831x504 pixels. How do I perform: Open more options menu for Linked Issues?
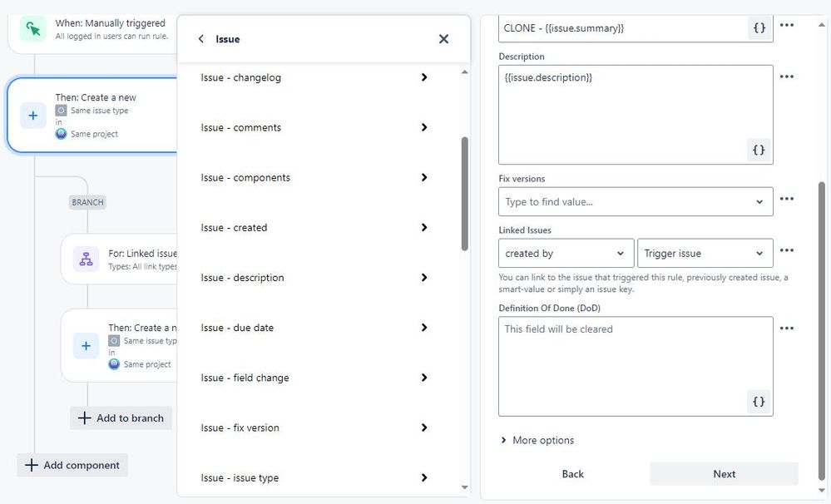787,250
